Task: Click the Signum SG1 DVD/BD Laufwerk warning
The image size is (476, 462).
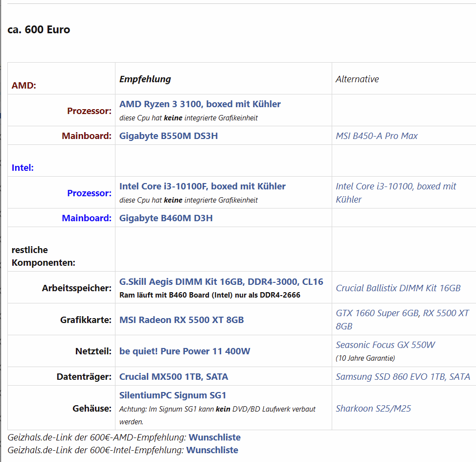Action: point(217,415)
